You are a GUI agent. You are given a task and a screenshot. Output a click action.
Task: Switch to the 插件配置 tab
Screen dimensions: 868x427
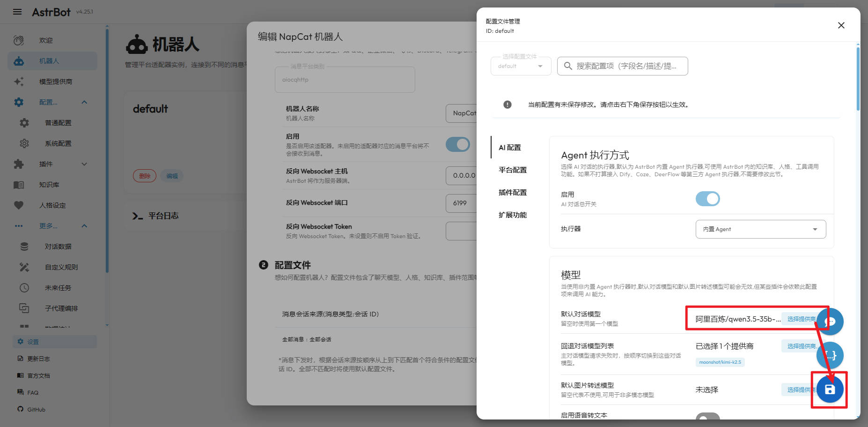point(513,193)
